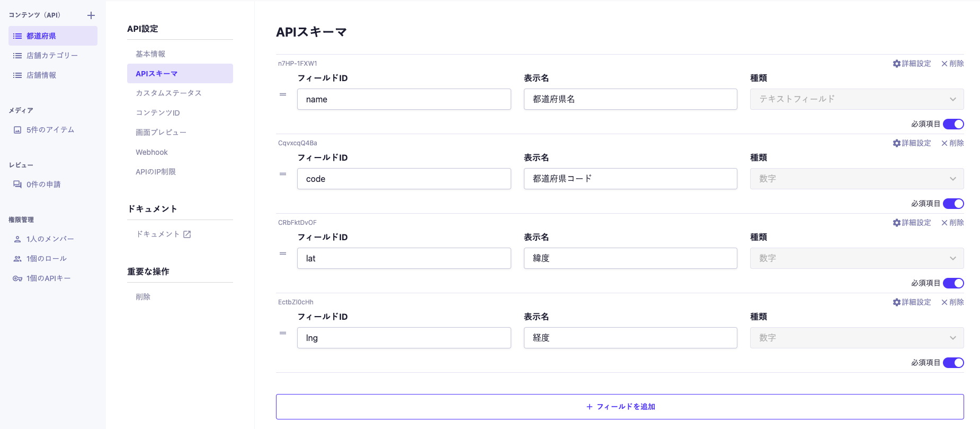
Task: Click the review requests chat icon
Action: [17, 185]
